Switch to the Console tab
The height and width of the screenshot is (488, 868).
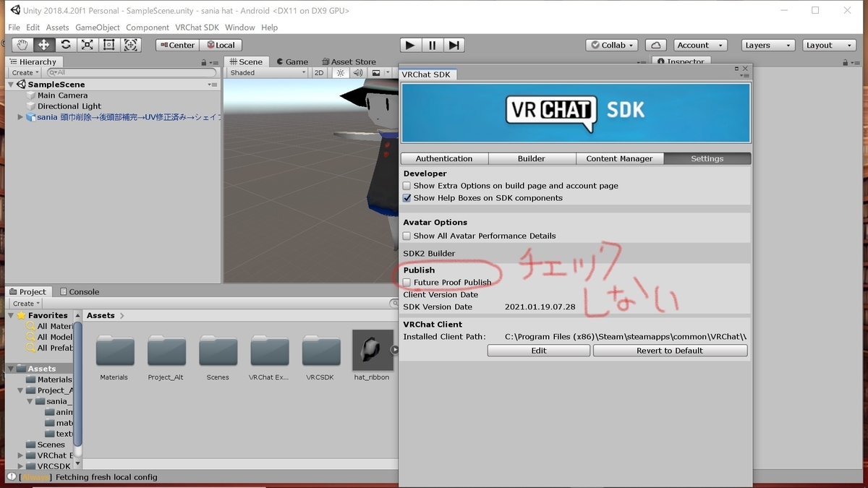click(80, 291)
